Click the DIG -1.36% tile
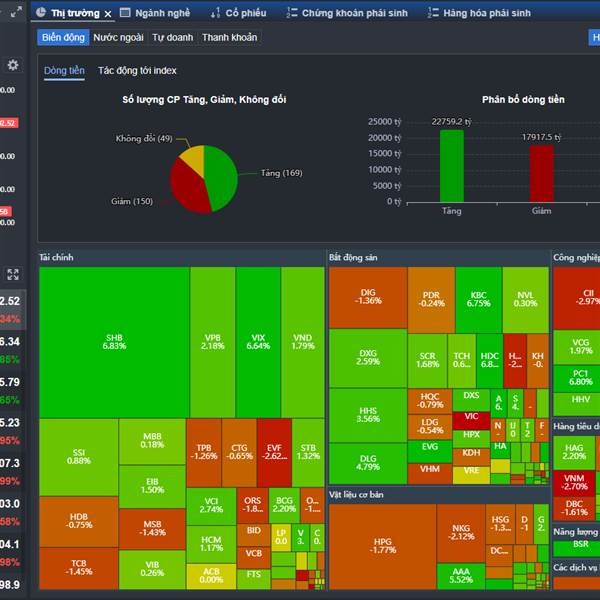 pos(368,297)
